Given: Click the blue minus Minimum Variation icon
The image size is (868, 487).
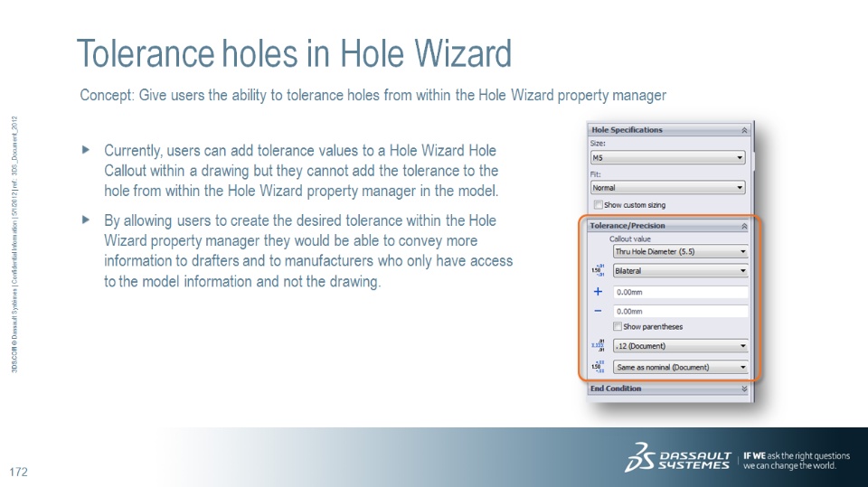Looking at the screenshot, I should (598, 311).
